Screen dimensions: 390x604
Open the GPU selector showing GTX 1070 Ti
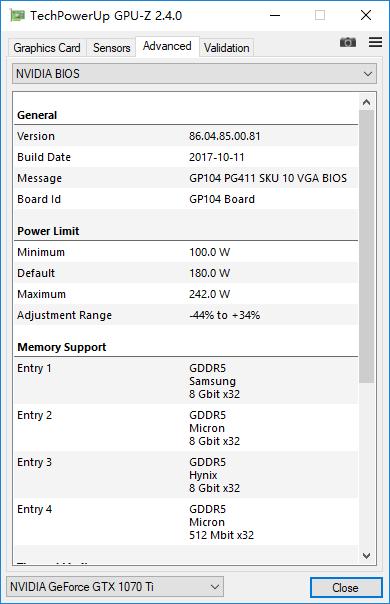click(115, 587)
